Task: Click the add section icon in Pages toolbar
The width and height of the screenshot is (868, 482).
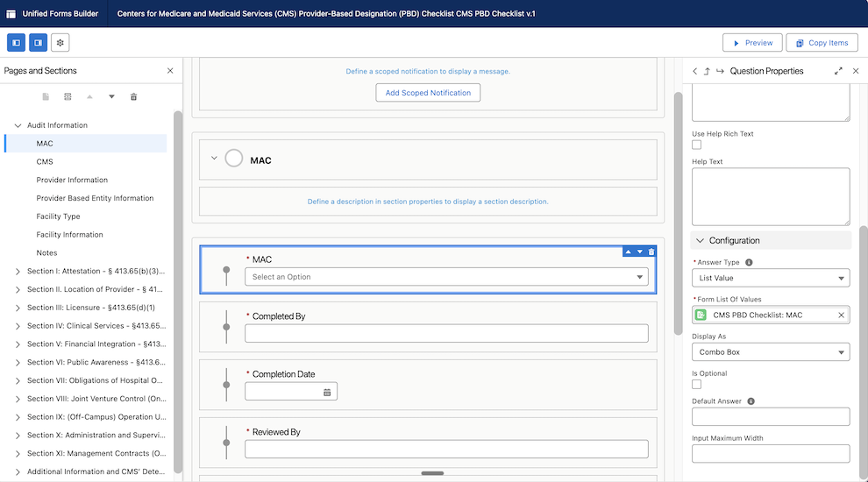Action: coord(68,97)
